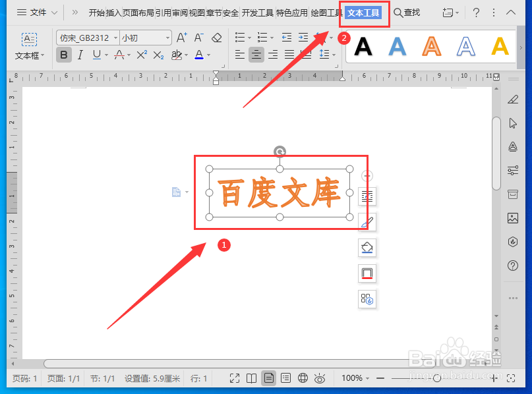
Task: Apply the black fill text style
Action: [363, 47]
